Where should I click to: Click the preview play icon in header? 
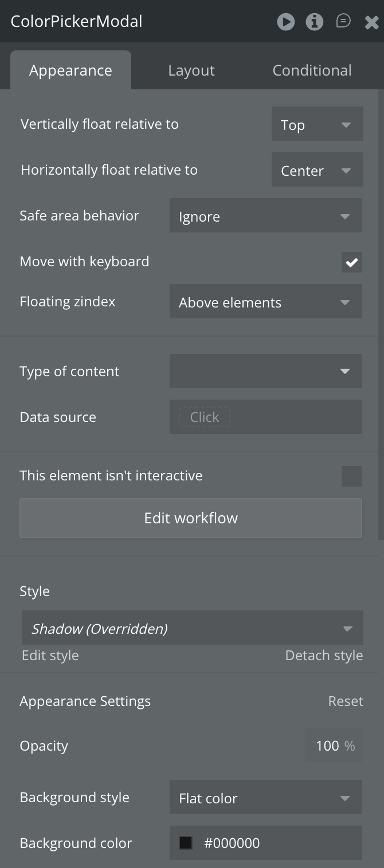285,22
